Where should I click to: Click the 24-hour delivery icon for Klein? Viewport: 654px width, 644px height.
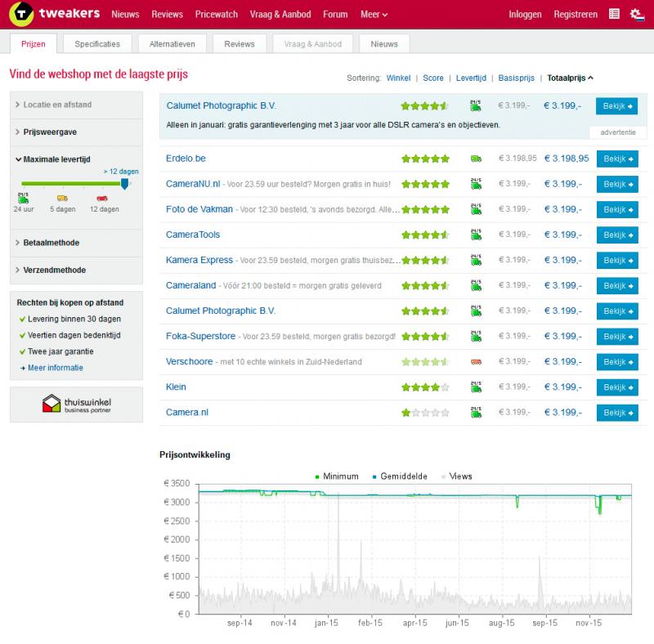(476, 387)
